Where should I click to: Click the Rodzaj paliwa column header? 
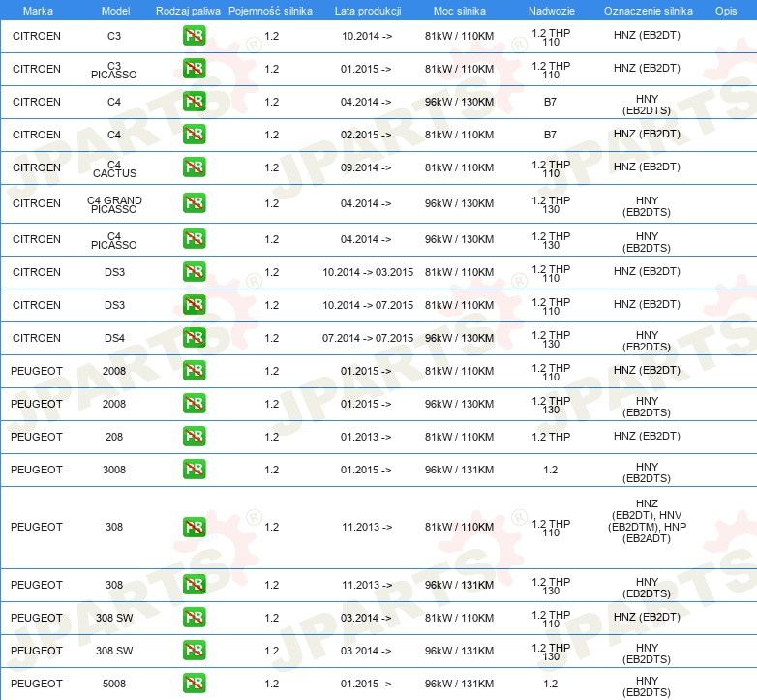click(x=188, y=11)
